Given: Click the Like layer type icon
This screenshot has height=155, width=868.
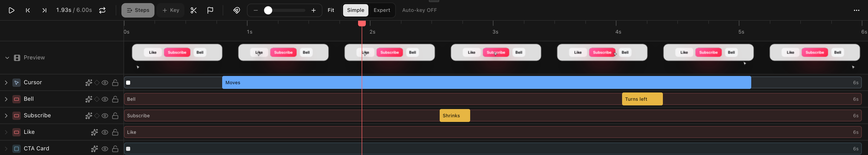Looking at the screenshot, I should [17, 132].
